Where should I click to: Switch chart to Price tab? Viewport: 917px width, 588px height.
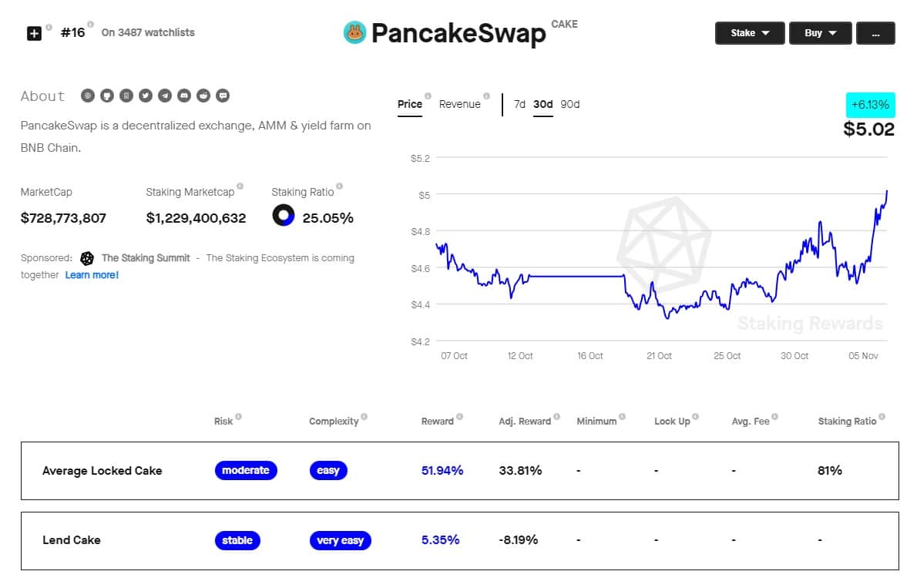tap(409, 104)
